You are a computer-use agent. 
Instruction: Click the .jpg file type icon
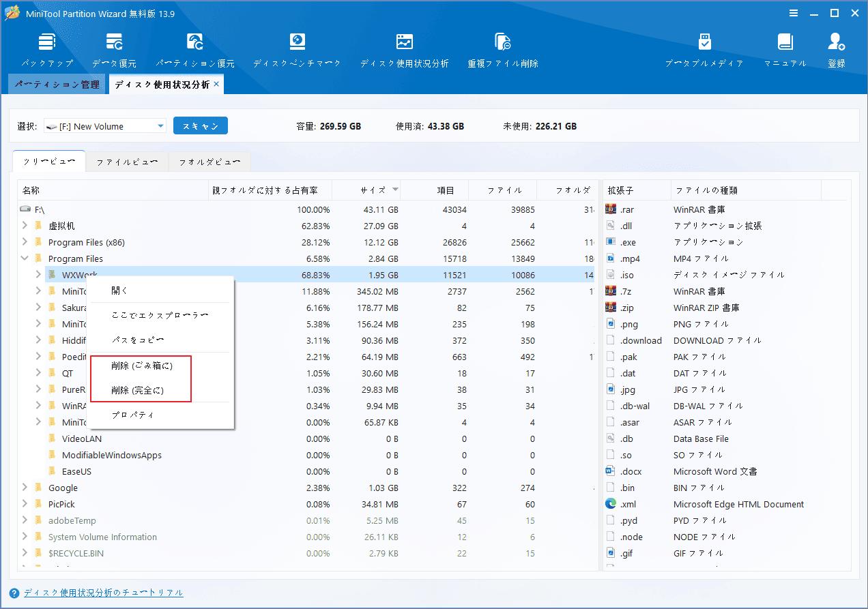coord(611,389)
